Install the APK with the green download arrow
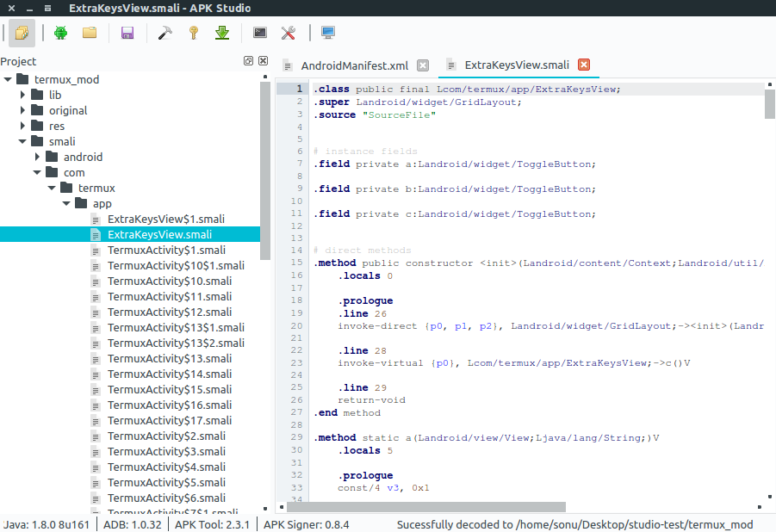This screenshot has height=532, width=776. 222,34
